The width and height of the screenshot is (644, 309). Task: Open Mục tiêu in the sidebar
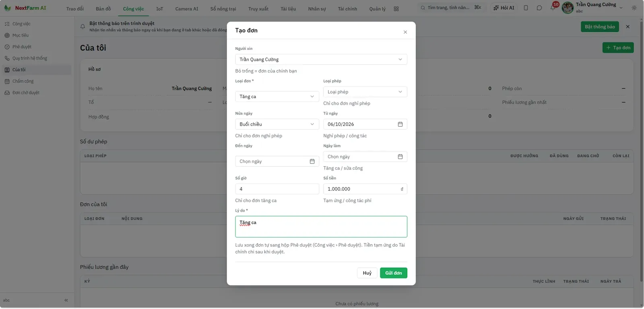pyautogui.click(x=36, y=35)
